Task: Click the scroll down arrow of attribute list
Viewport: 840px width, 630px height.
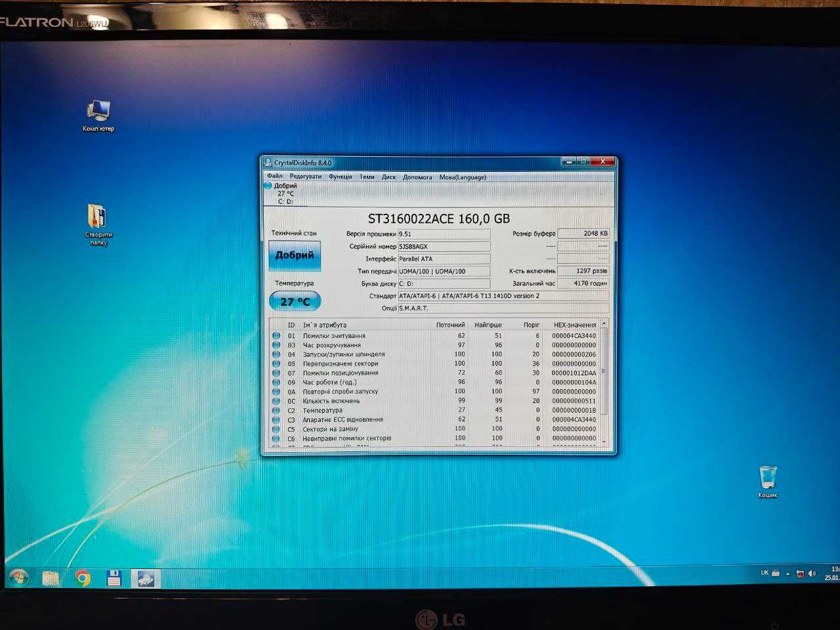Action: pos(604,442)
